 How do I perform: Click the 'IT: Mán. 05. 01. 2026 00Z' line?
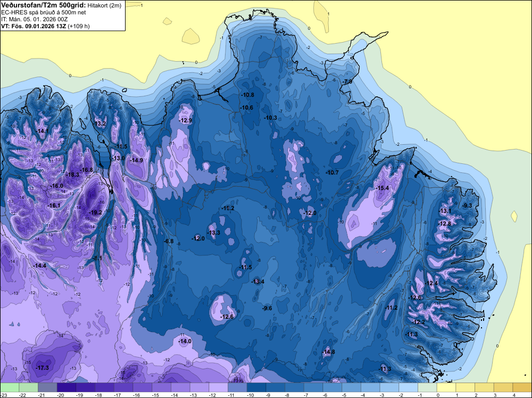tap(34, 19)
